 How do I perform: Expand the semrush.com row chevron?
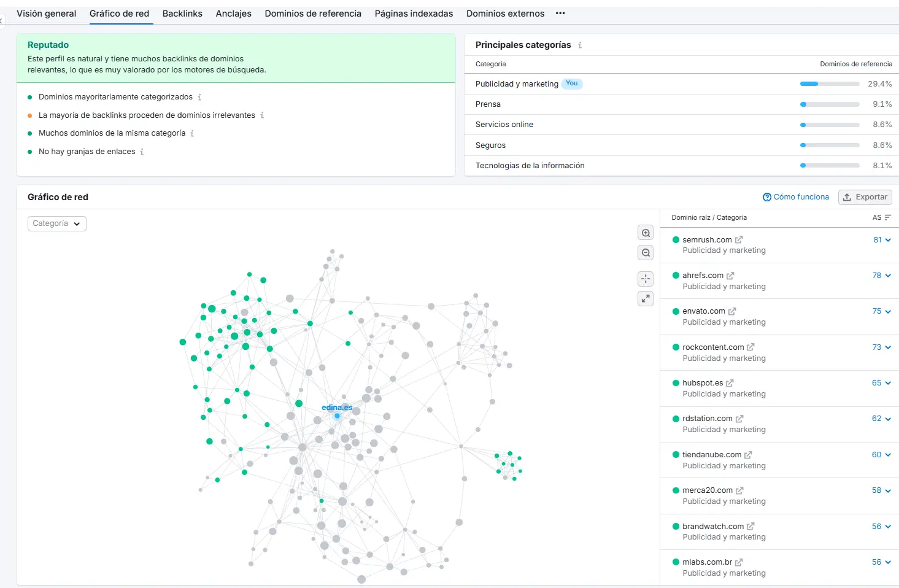(888, 240)
